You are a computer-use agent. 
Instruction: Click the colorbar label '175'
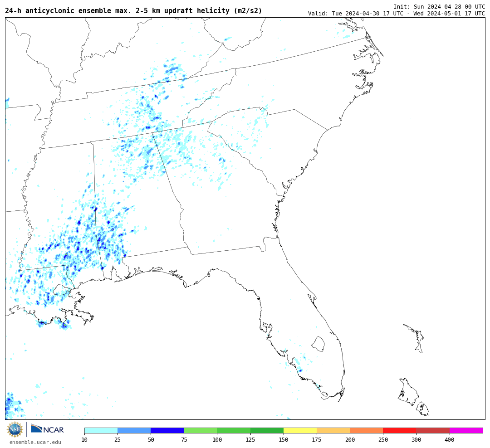click(x=317, y=439)
